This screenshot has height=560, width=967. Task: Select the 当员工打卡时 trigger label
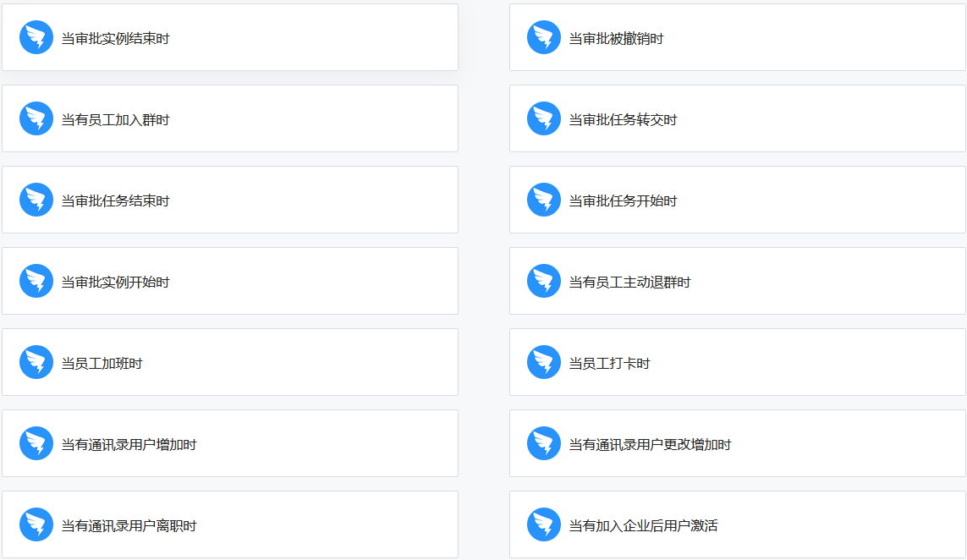pos(609,364)
